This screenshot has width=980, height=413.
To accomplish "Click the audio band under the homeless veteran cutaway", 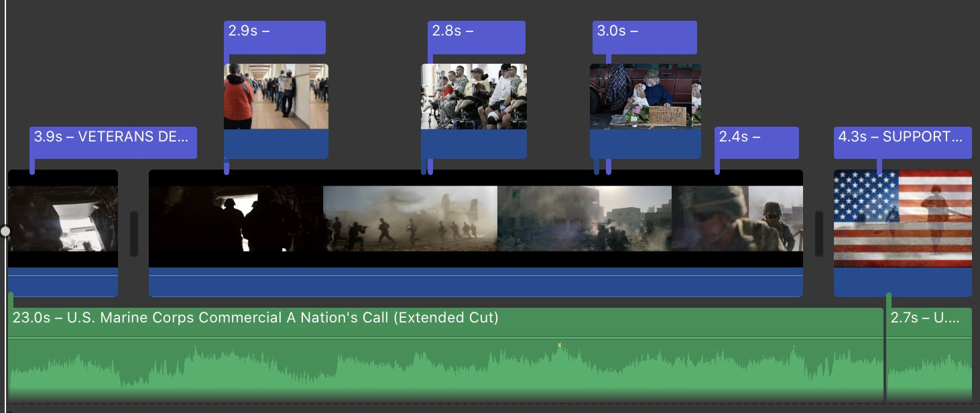I will (646, 144).
